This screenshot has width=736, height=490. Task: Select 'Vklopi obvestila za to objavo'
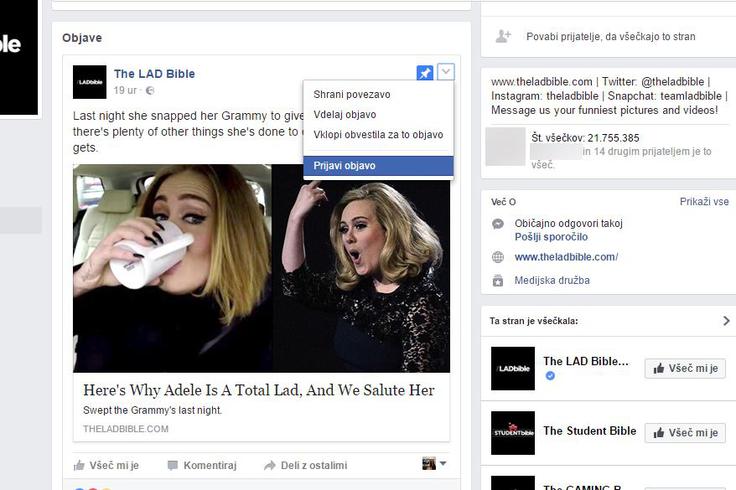pos(378,135)
